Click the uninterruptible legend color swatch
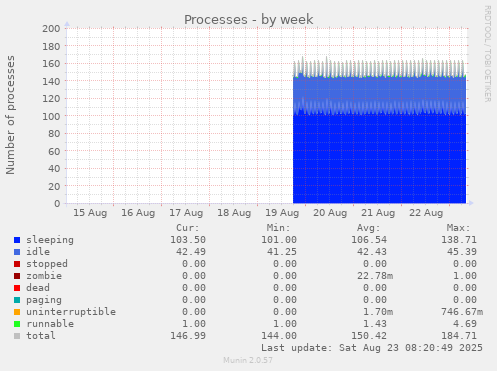Viewport: 497px width, 371px height. (x=17, y=312)
